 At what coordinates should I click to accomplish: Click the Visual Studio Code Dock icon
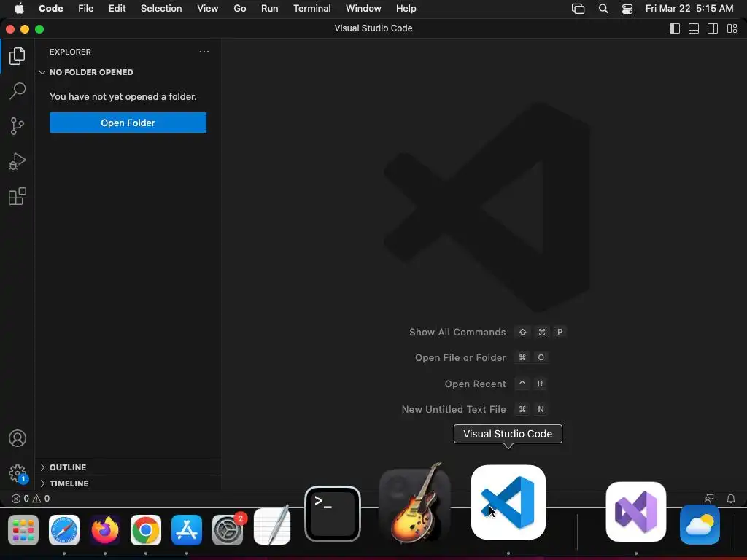point(508,502)
